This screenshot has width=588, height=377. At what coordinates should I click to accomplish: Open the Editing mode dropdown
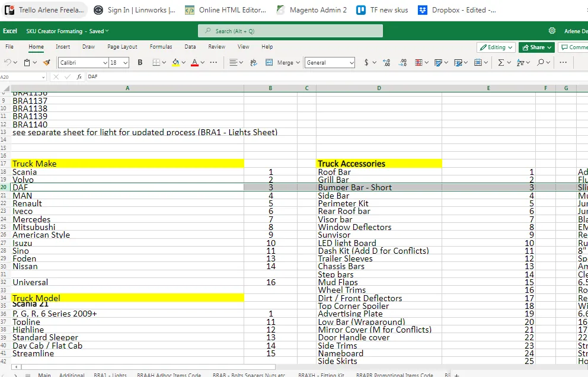tap(496, 47)
